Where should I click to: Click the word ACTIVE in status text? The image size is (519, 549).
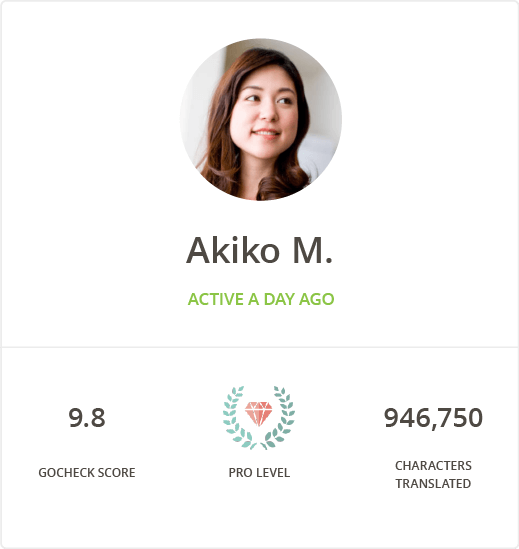click(216, 299)
